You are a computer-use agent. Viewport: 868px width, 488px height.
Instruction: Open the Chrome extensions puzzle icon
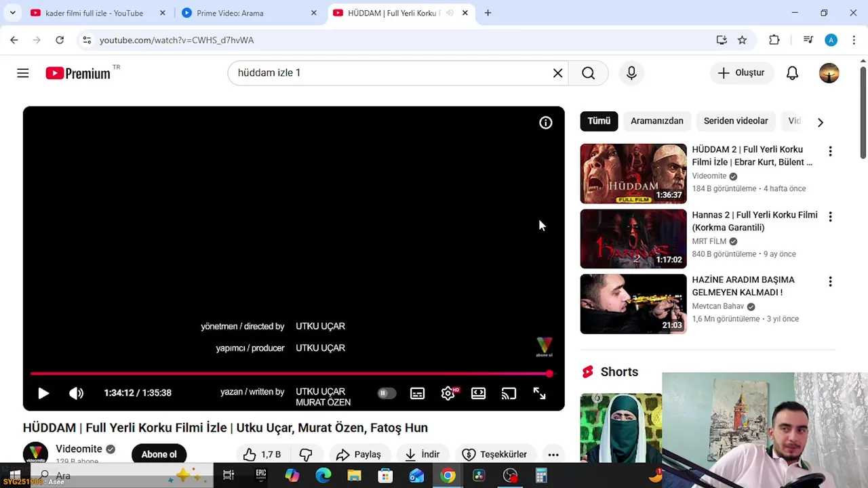774,40
